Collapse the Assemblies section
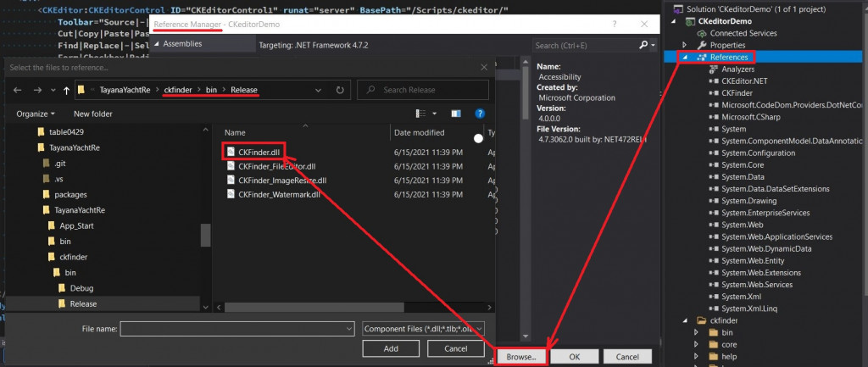Image resolution: width=868 pixels, height=367 pixels. click(x=156, y=44)
